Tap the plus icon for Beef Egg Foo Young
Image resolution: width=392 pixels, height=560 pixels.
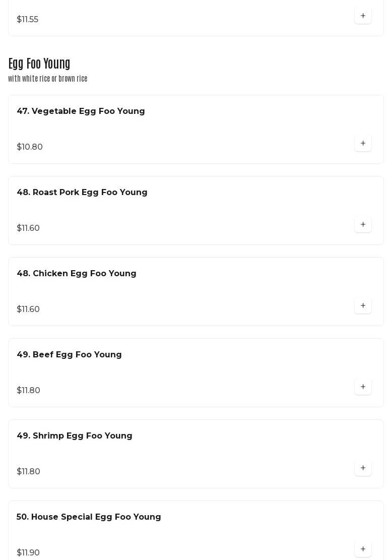tap(363, 387)
